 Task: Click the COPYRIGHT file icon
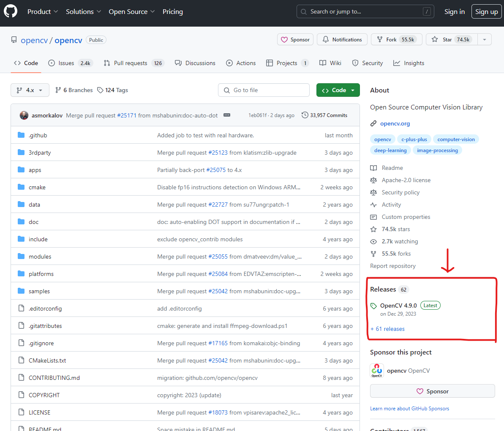pos(21,395)
